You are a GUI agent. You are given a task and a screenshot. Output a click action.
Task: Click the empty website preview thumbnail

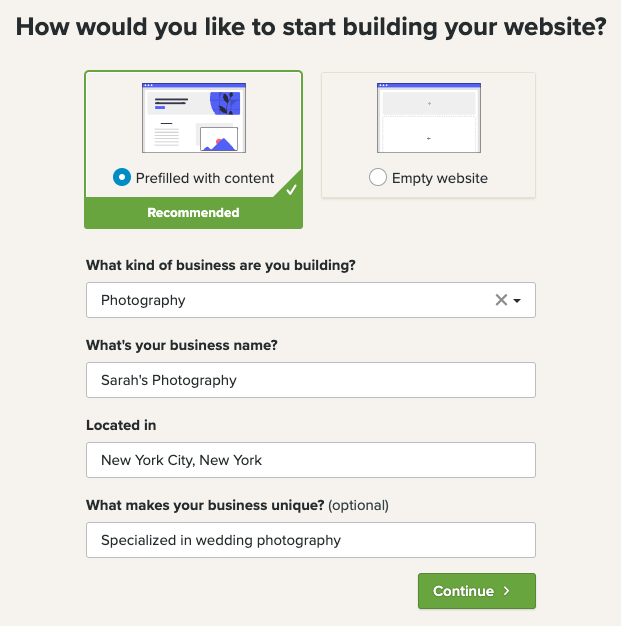(x=428, y=117)
